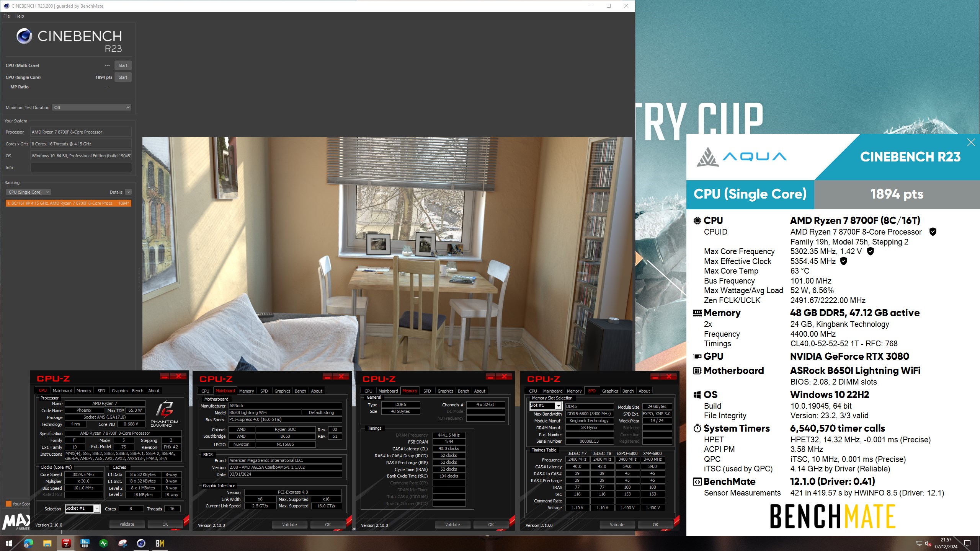Open SPD tab in the CPU-tab CPU-Z window
Viewport: 980px width, 551px height.
pyautogui.click(x=101, y=391)
